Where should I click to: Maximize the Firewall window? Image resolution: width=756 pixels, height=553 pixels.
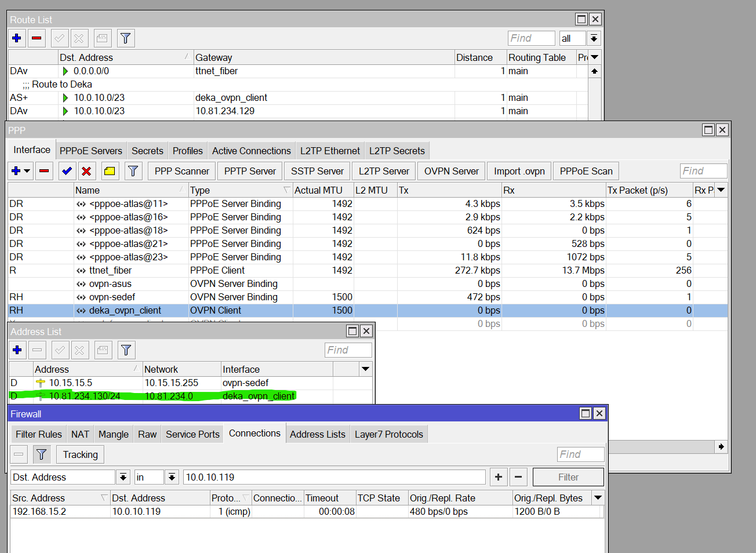coord(586,413)
